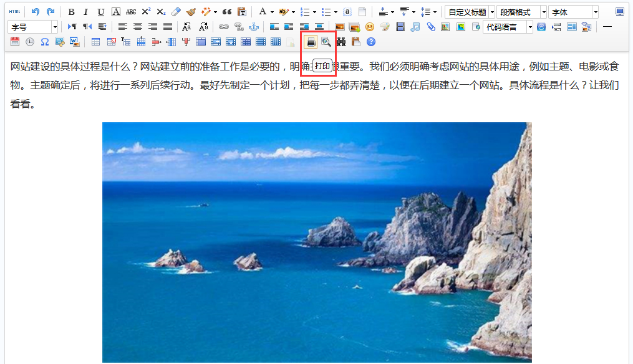
Task: Open the blue question mark help icon
Action: [x=371, y=42]
